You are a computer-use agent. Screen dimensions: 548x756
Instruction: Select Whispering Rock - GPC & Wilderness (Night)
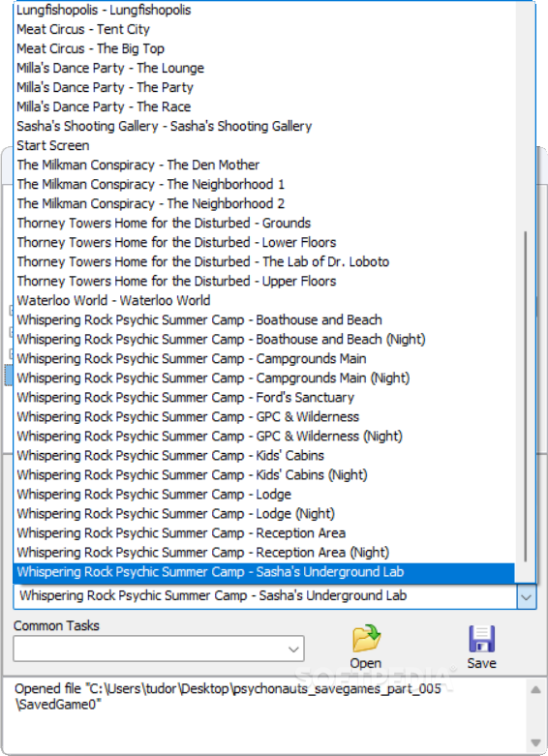264,436
